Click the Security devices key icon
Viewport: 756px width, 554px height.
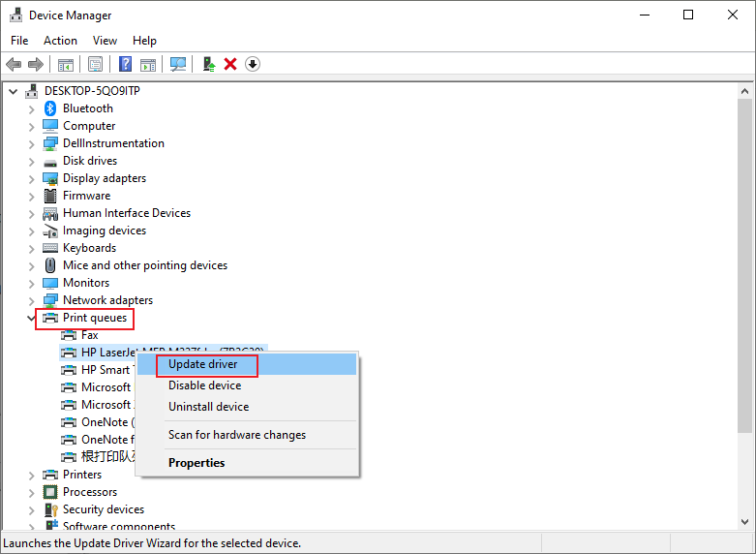click(50, 509)
